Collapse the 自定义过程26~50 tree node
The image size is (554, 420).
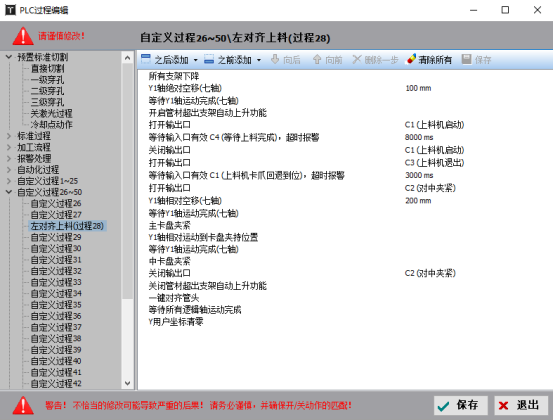click(x=9, y=192)
